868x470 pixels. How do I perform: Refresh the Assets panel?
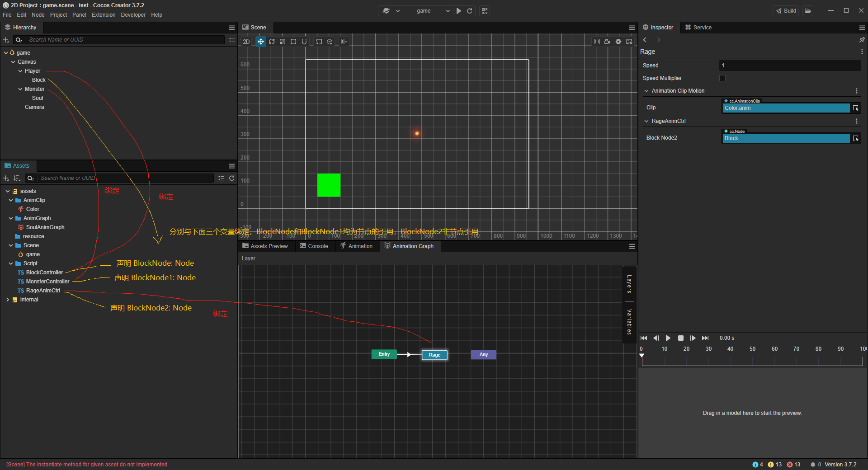point(232,178)
